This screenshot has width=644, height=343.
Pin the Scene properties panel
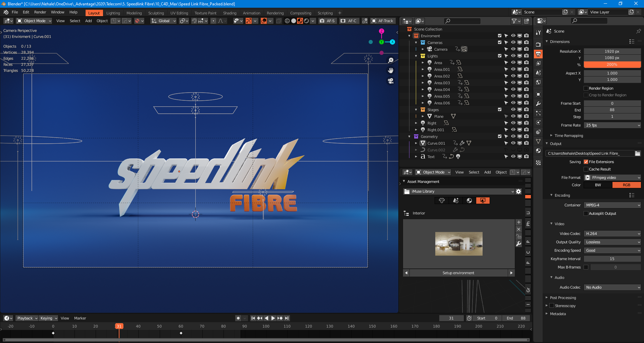tap(638, 31)
